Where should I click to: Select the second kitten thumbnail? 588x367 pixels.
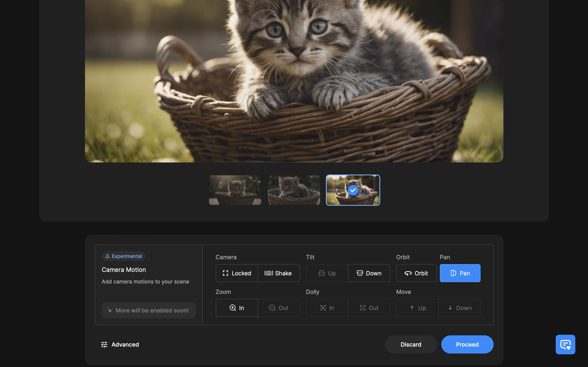click(x=294, y=190)
